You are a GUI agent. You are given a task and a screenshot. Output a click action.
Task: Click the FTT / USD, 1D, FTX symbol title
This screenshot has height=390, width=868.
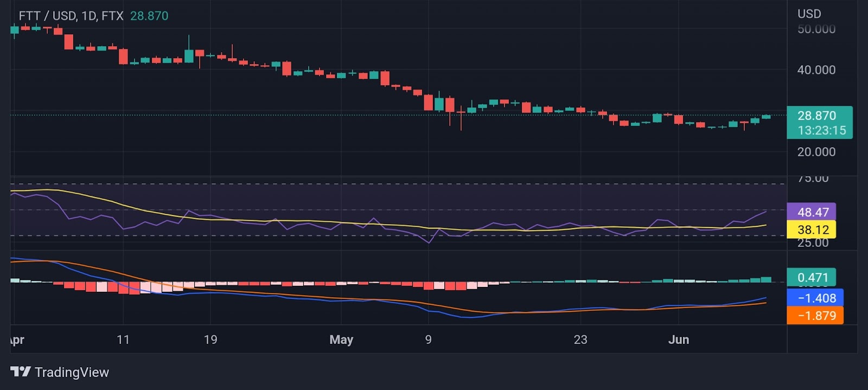tap(71, 16)
